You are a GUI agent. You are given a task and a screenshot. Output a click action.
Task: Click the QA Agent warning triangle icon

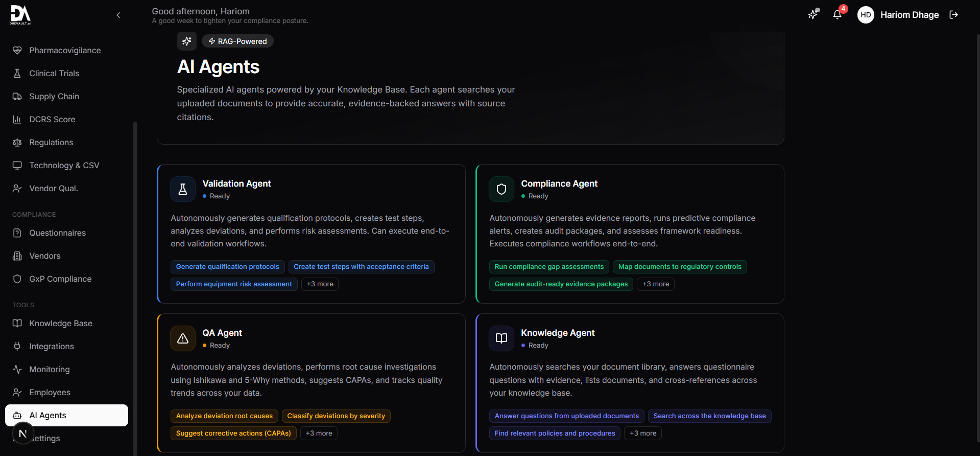(183, 338)
